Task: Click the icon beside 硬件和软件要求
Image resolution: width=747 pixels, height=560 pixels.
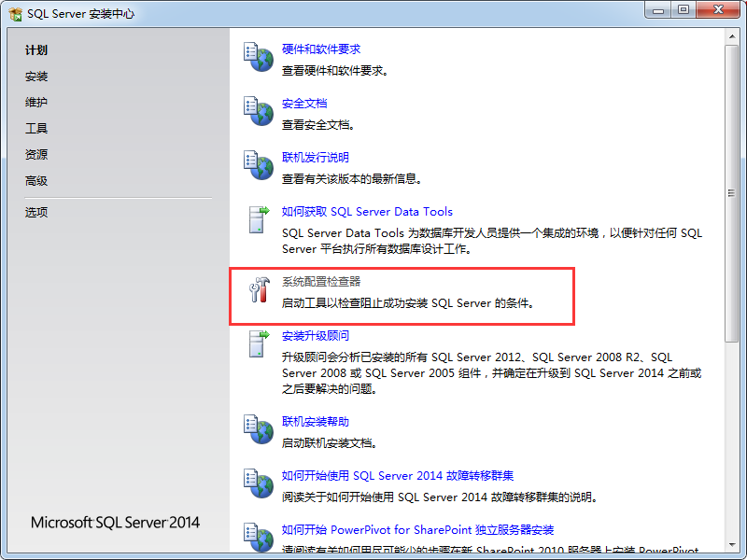Action: pos(259,57)
